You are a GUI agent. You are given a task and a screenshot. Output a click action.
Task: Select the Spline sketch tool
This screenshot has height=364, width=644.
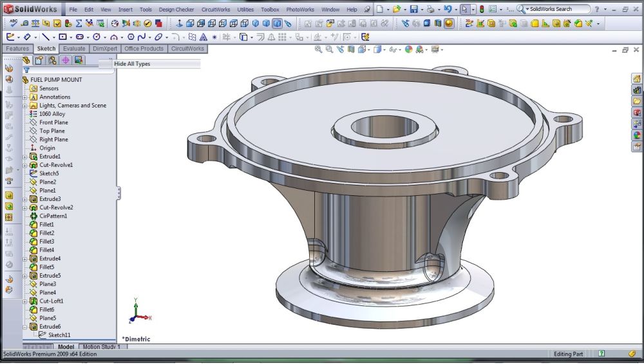click(142, 37)
